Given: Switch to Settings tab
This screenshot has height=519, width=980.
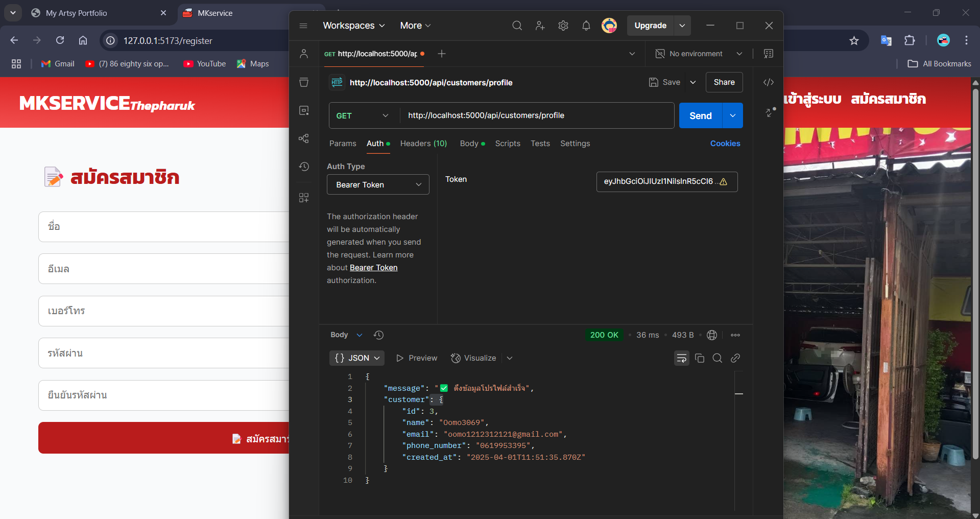Looking at the screenshot, I should point(575,144).
